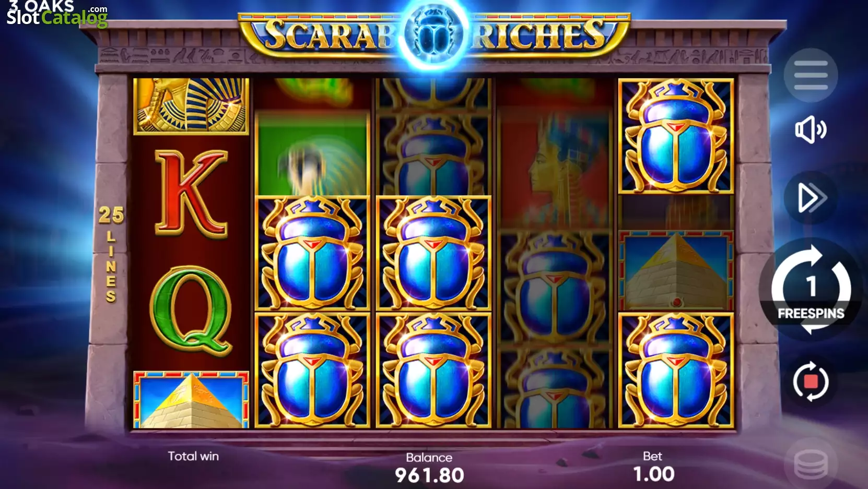The height and width of the screenshot is (489, 868).
Task: Click pyramid symbol on first reel
Action: coord(191,400)
